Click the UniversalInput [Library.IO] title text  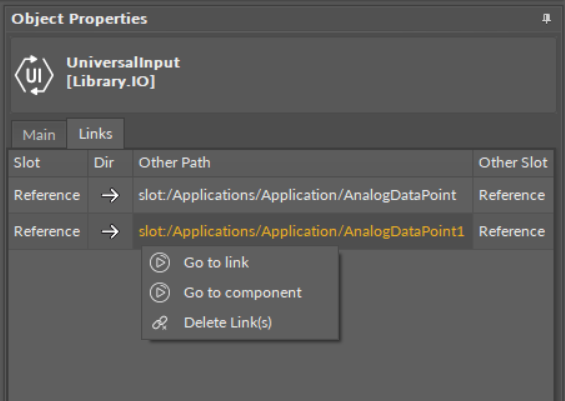click(123, 72)
